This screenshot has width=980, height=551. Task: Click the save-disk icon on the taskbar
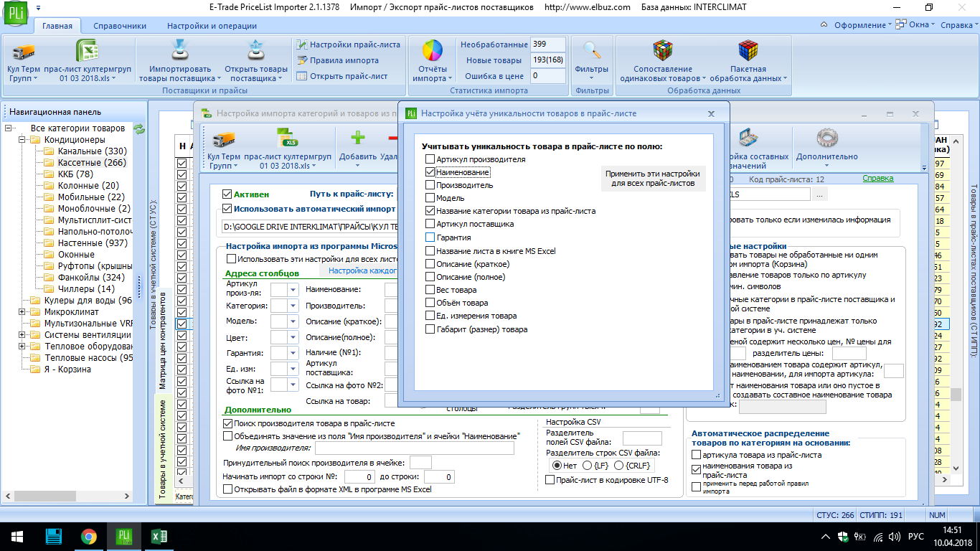tap(53, 537)
